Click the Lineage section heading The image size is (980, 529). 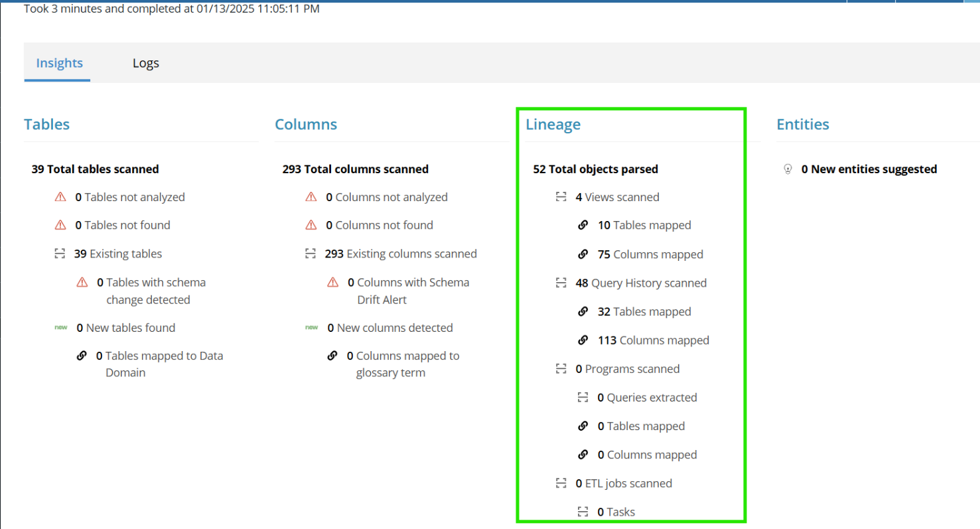point(553,124)
